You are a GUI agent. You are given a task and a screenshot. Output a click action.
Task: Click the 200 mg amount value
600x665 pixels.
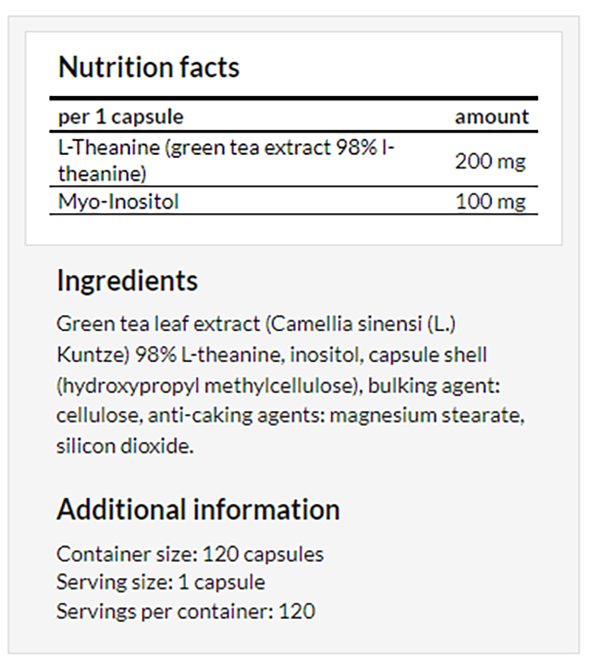[491, 161]
